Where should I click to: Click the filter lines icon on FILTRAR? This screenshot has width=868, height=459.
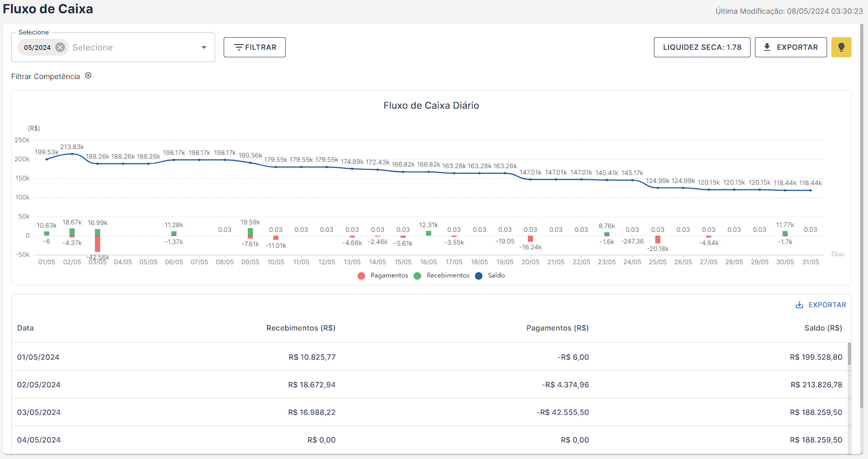239,47
